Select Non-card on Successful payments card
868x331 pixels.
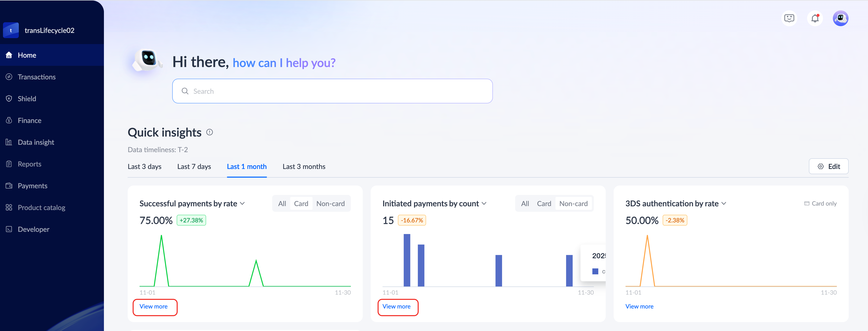click(x=330, y=203)
